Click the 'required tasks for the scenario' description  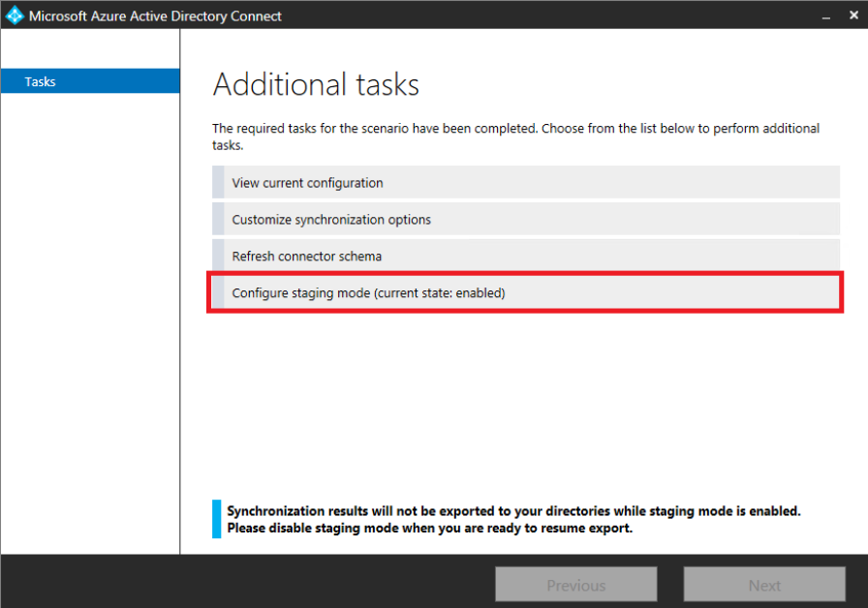pyautogui.click(x=516, y=137)
